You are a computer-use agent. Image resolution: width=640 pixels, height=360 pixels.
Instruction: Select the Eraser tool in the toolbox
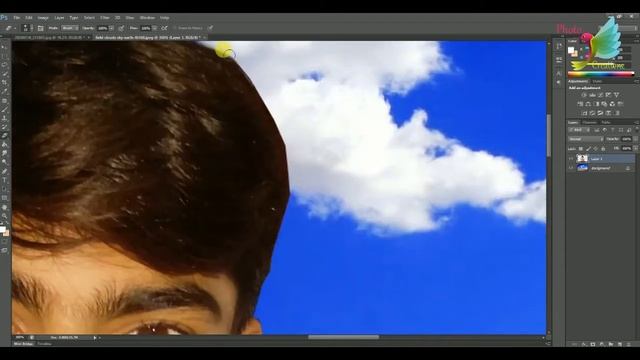(4, 136)
